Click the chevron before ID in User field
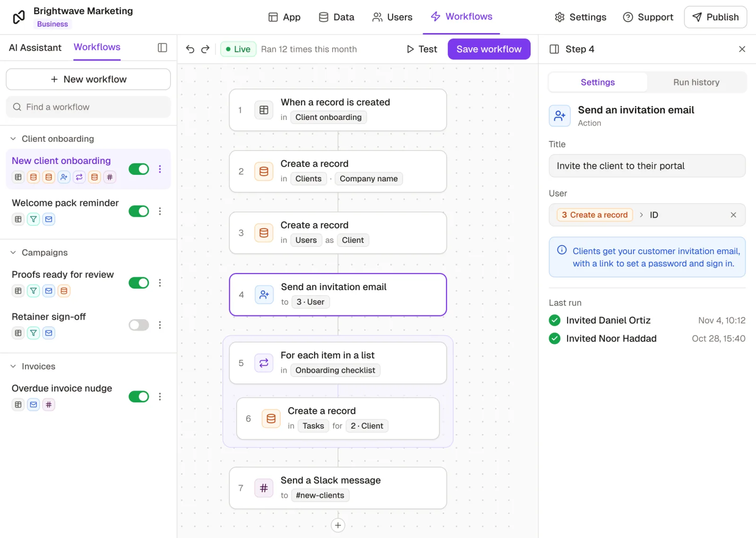The height and width of the screenshot is (538, 756). [x=641, y=215]
